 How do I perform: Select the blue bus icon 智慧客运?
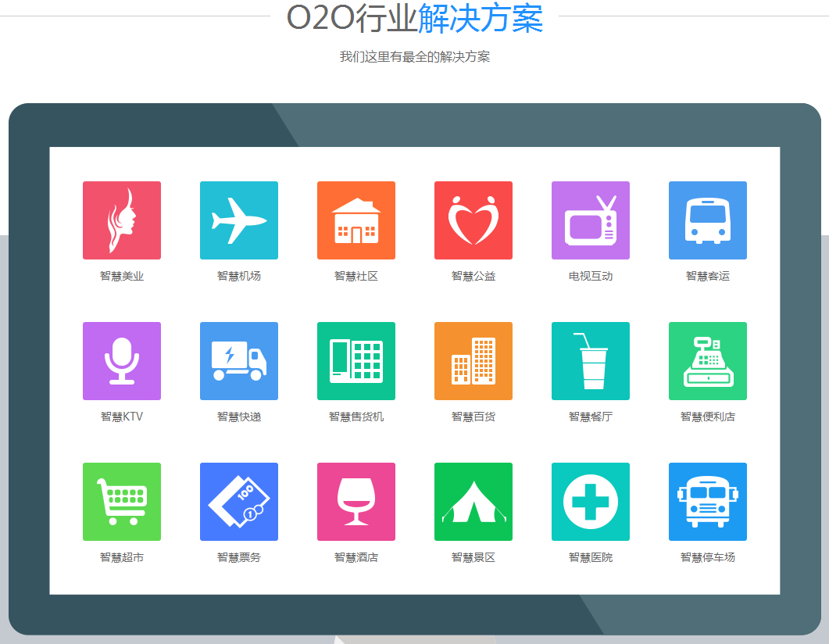pos(708,220)
